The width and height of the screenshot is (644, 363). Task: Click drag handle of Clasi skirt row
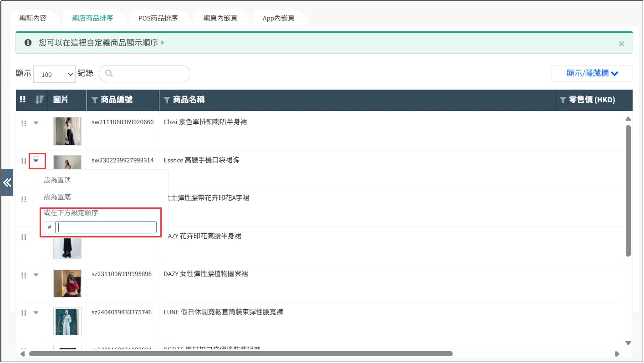click(24, 123)
